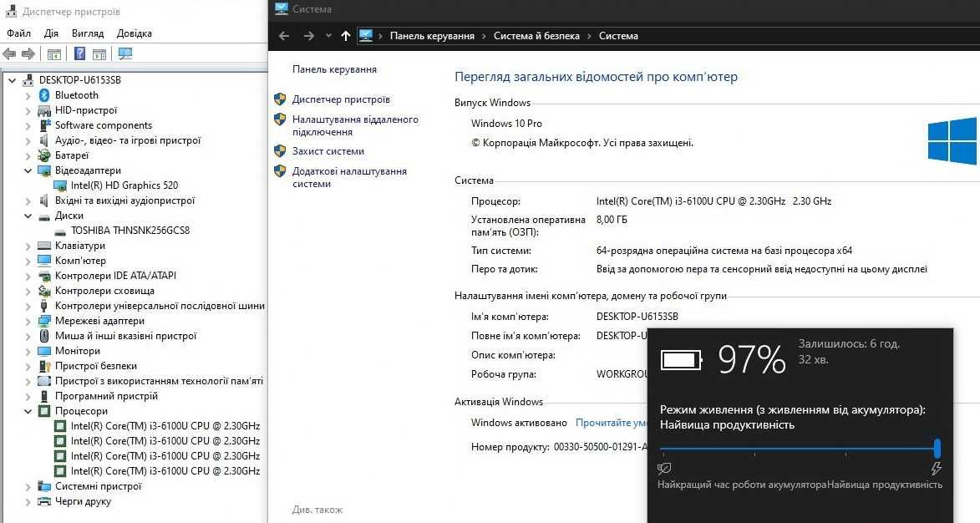Click the Монітори monitor icon
Image resolution: width=980 pixels, height=523 pixels.
(x=43, y=351)
